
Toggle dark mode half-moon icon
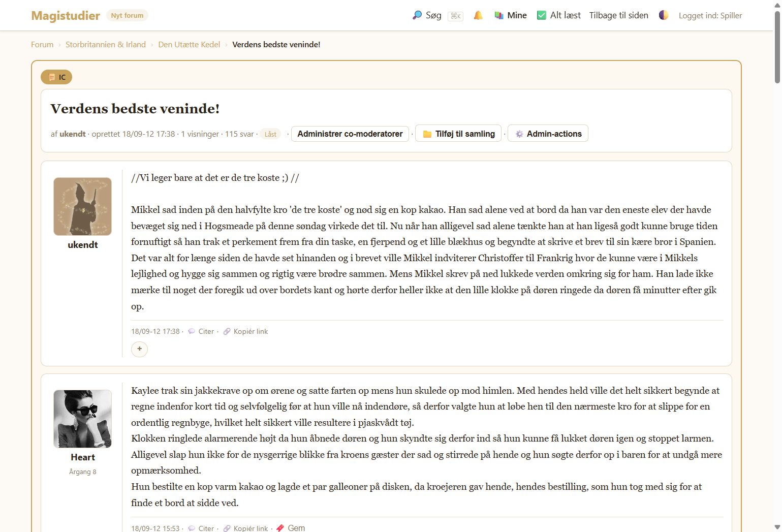coord(664,15)
